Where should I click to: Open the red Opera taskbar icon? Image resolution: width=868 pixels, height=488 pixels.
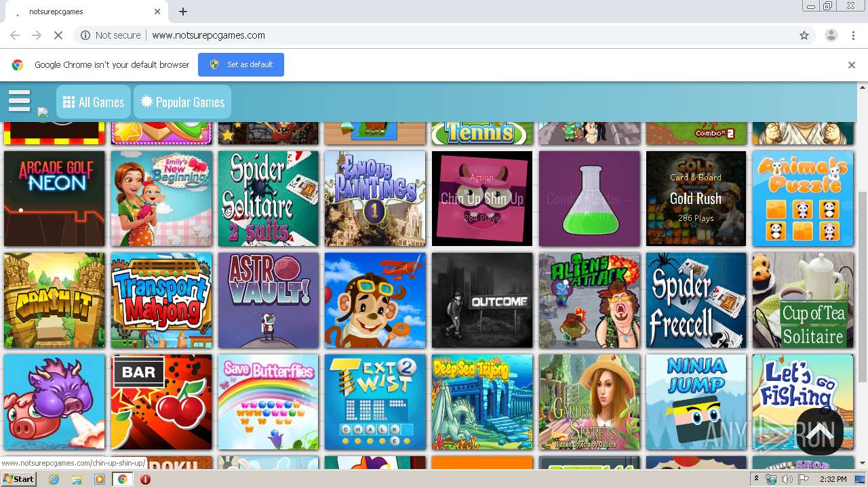[145, 479]
